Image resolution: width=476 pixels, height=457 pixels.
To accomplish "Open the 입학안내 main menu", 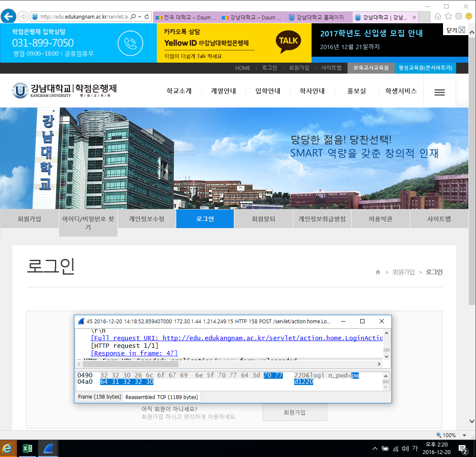I will point(268,91).
